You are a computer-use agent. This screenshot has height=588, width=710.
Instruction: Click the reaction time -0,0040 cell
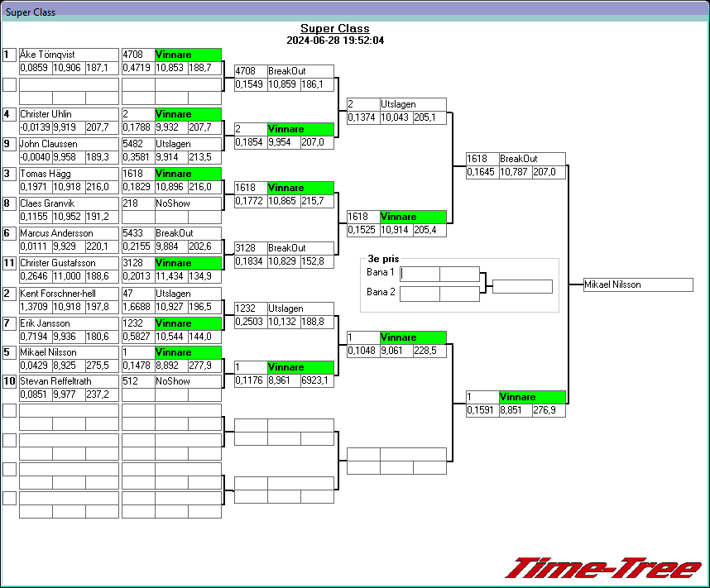pos(36,157)
